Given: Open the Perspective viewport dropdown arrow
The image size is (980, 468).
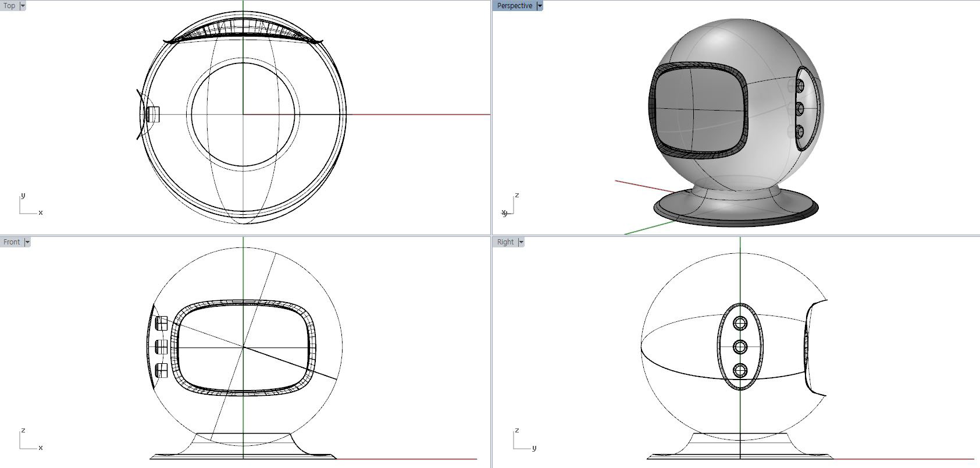Looking at the screenshot, I should tap(540, 5).
